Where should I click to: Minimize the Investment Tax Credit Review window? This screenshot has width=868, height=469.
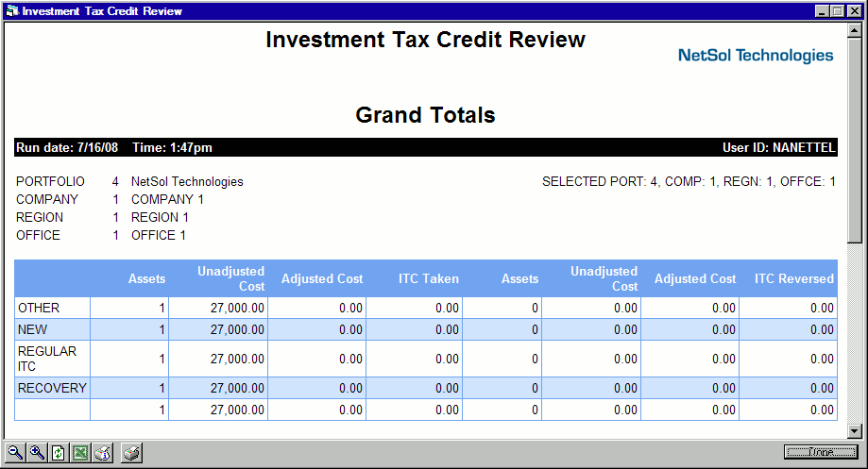coord(822,11)
